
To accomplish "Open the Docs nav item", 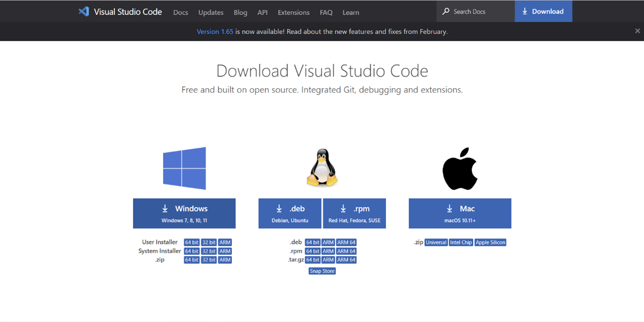I will click(x=181, y=12).
